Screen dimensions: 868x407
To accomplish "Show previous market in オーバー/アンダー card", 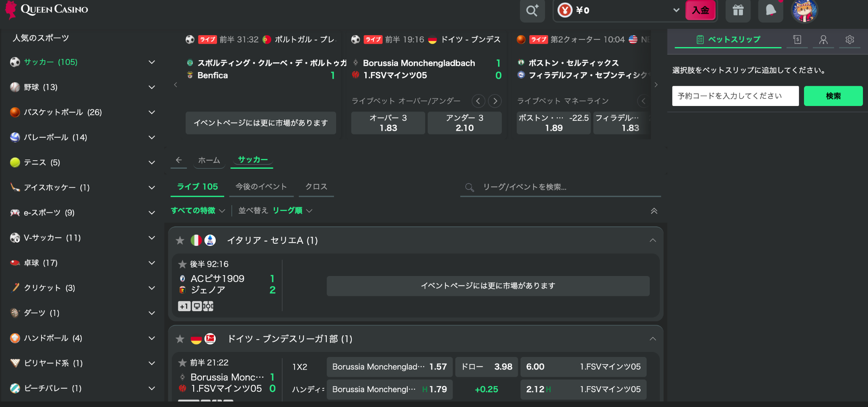I will coord(478,101).
